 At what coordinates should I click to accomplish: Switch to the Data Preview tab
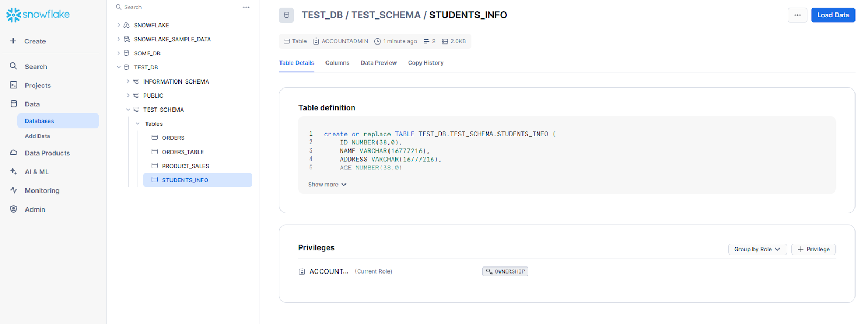[x=378, y=63]
